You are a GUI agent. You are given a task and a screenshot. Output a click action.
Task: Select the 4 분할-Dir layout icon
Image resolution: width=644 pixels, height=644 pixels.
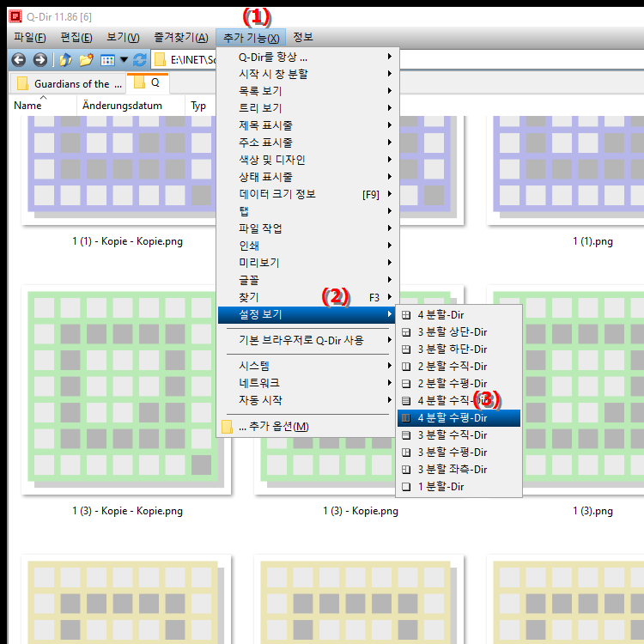tap(406, 315)
